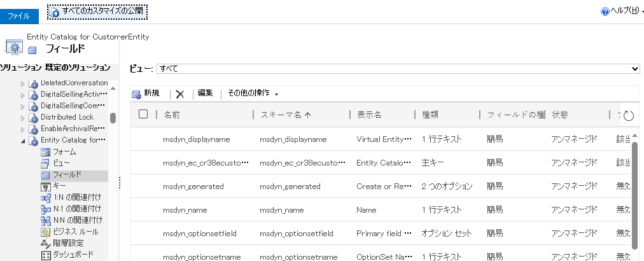The image size is (644, 261).
Task: Click the 新規 toolbar icon
Action: [x=136, y=94]
